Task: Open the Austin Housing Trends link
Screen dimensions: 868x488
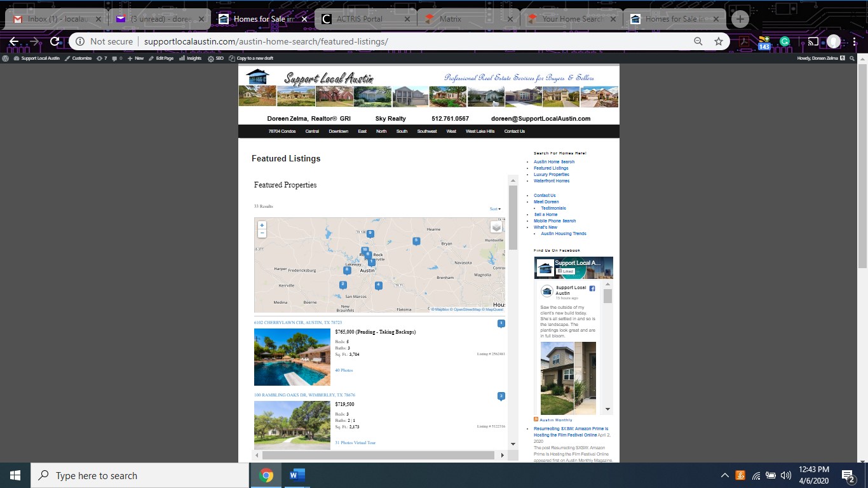Action: [x=564, y=234]
